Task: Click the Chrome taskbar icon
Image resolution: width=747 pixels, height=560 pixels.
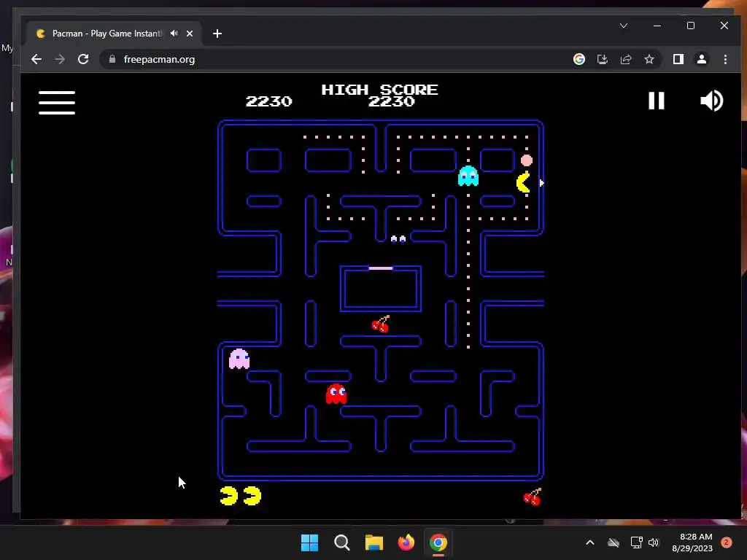Action: [438, 542]
